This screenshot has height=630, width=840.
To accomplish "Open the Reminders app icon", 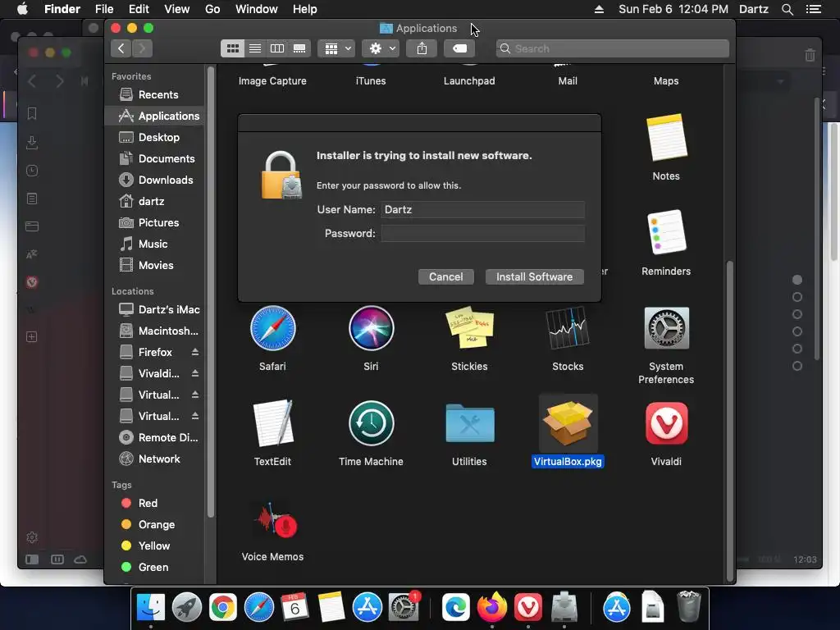I will point(666,232).
